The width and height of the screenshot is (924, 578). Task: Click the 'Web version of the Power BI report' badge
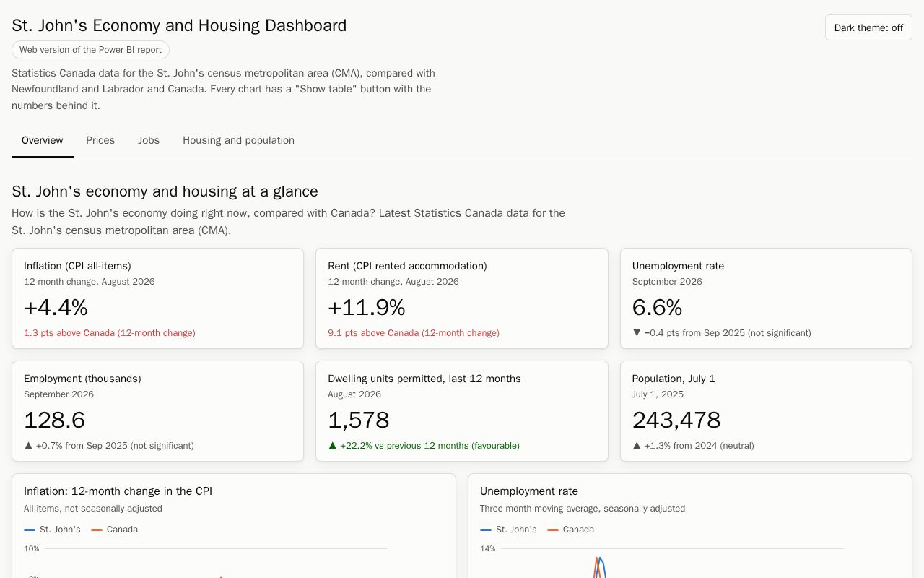tap(90, 50)
